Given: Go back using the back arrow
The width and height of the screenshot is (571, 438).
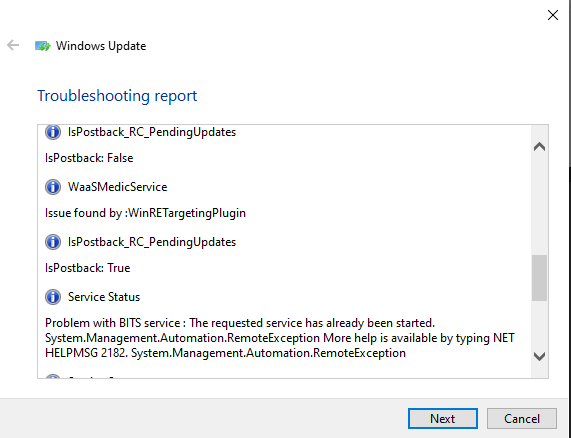Looking at the screenshot, I should pos(13,46).
